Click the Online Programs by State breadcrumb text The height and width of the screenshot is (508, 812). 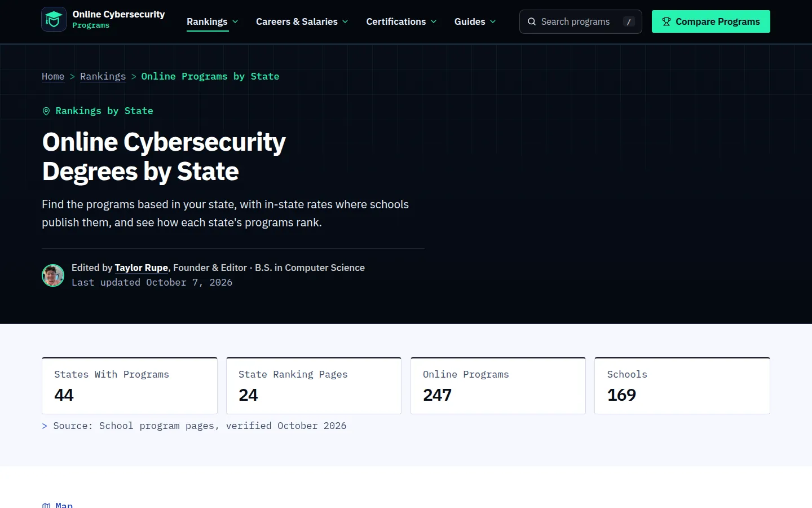(210, 76)
